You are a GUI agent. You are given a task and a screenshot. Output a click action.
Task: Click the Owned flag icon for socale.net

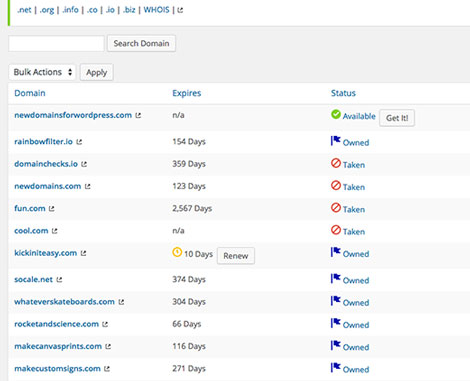pyautogui.click(x=335, y=278)
